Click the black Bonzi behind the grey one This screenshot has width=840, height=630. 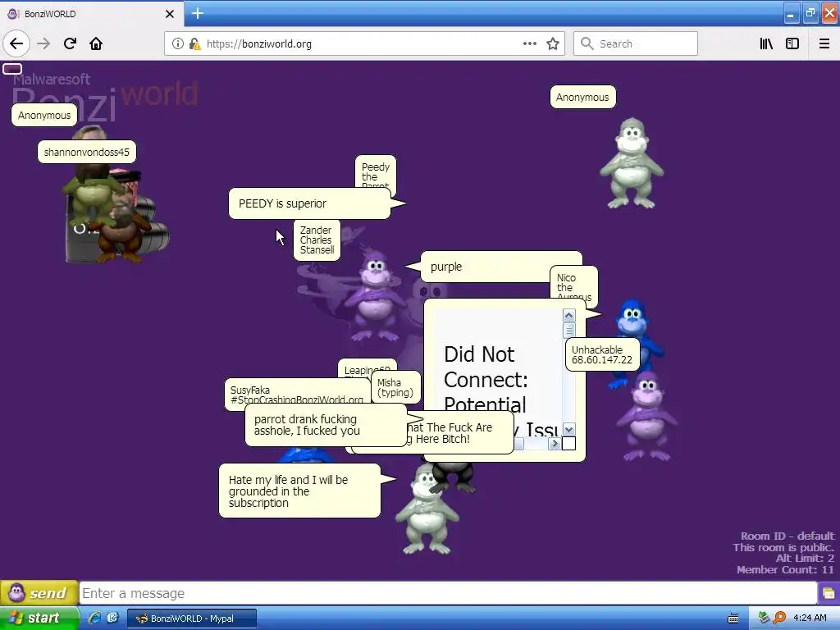[x=456, y=476]
